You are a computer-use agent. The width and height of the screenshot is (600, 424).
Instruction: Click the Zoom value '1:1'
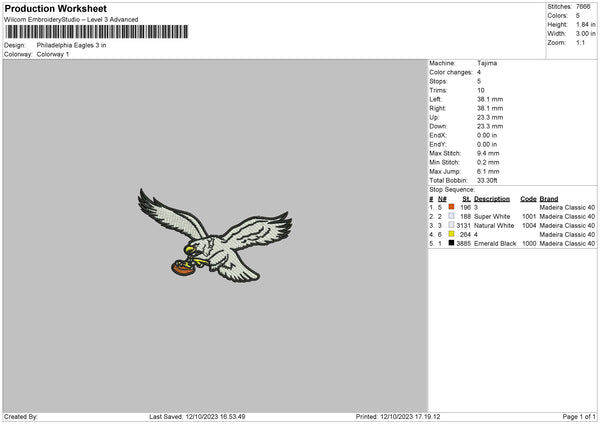[x=580, y=42]
